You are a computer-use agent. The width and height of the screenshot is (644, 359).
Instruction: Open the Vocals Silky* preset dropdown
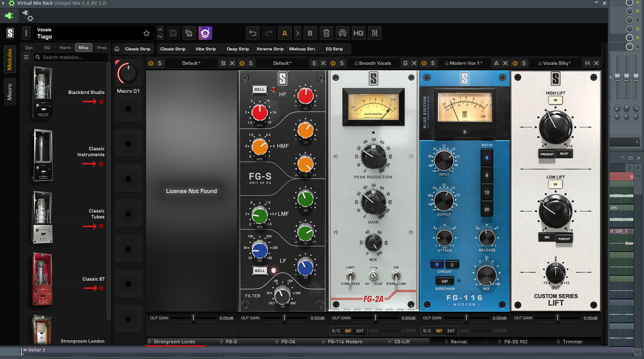click(556, 63)
